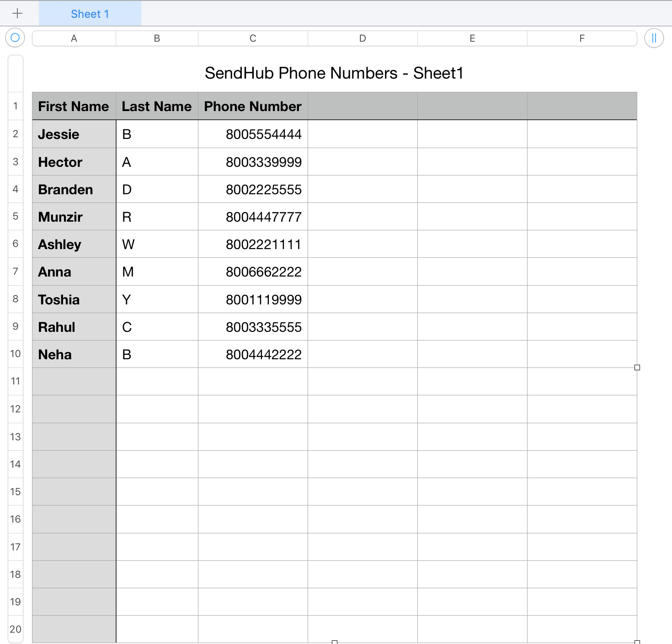Image resolution: width=672 pixels, height=644 pixels.
Task: Select the Ashley cell
Action: [74, 244]
